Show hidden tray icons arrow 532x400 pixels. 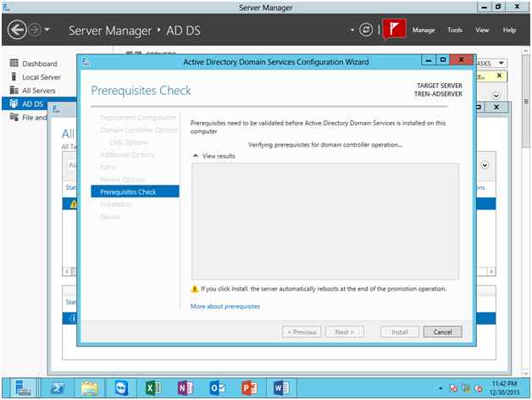[440, 388]
